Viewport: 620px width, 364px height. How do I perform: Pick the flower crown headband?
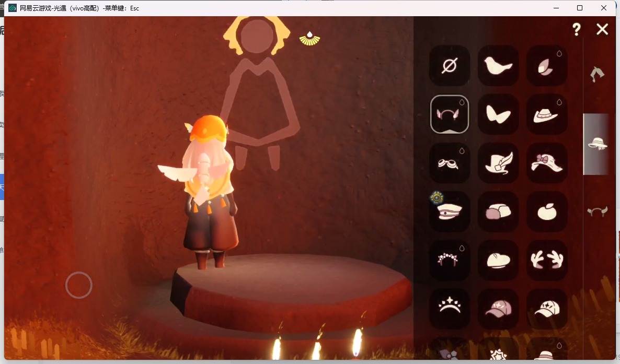point(450,260)
